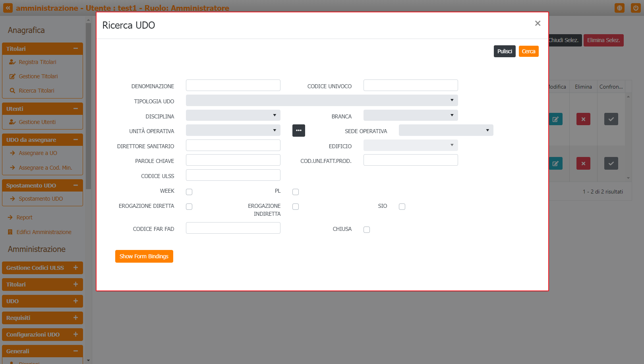Open Ricerca Titolari in sidebar

(37, 91)
